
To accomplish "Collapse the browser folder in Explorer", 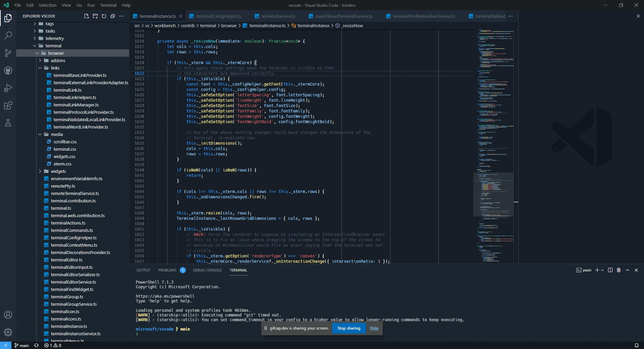I will 37,53.
